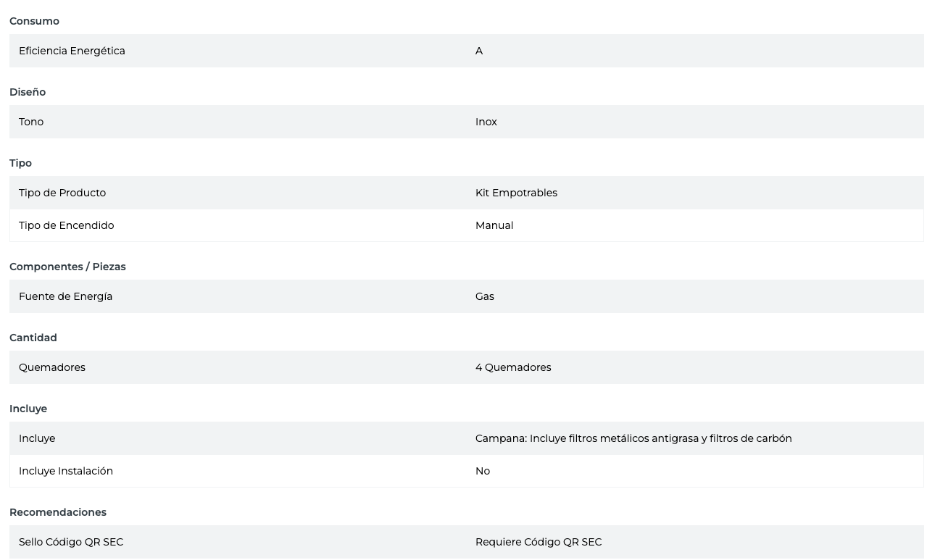
Task: Click the energy efficiency value A
Action: 479,51
